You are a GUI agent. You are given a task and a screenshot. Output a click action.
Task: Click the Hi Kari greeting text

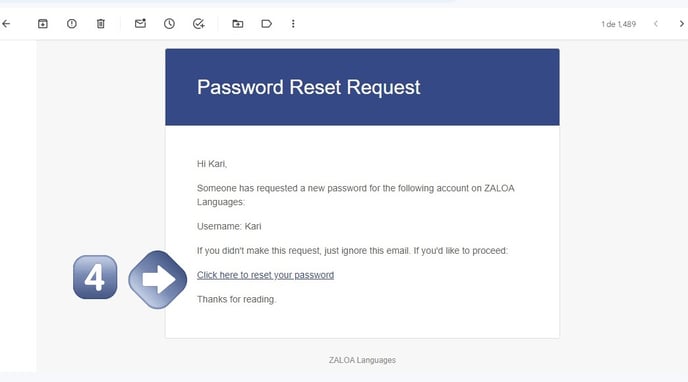212,164
